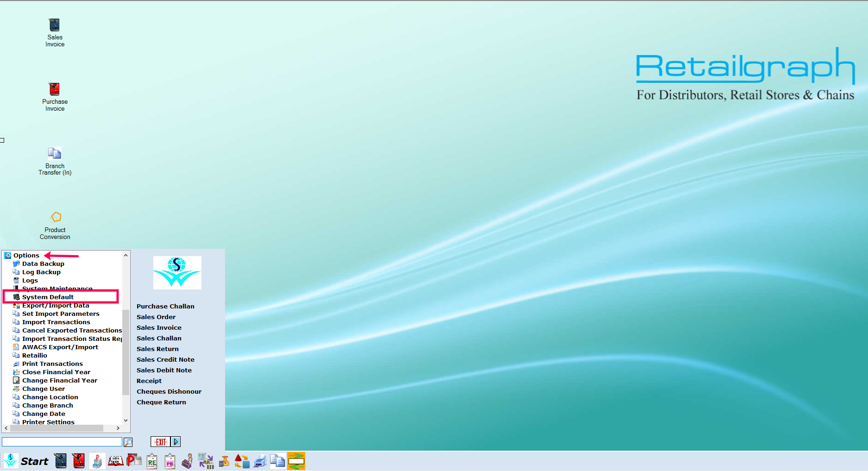Open Cheques Dishonour from recent list
The image size is (868, 471).
[x=169, y=391]
